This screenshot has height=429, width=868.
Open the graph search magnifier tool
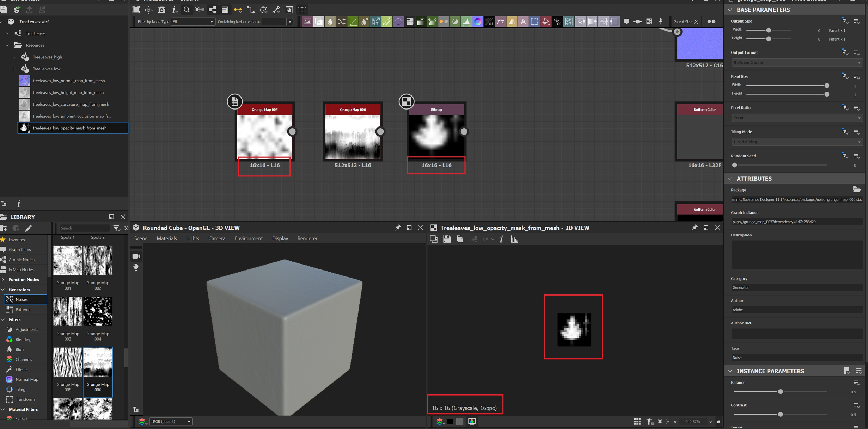pyautogui.click(x=187, y=10)
